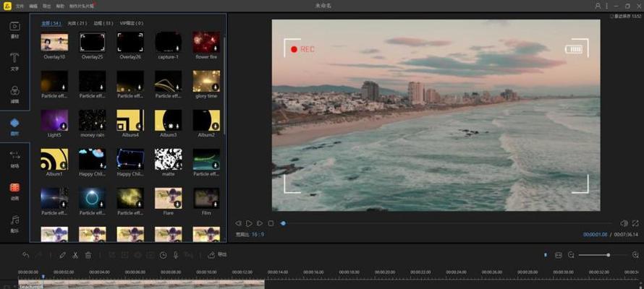Open the first (File) menu in menu bar

pyautogui.click(x=20, y=7)
